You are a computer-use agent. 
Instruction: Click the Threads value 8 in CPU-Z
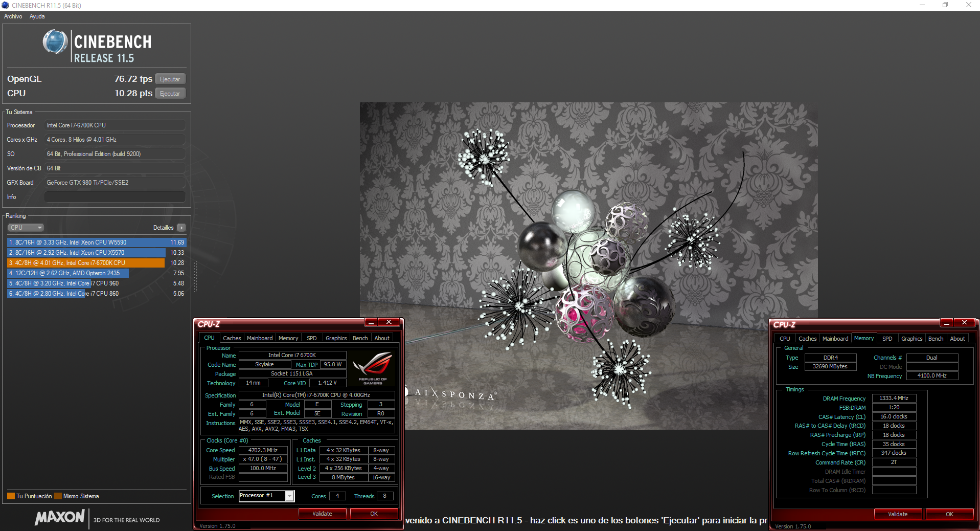[384, 496]
